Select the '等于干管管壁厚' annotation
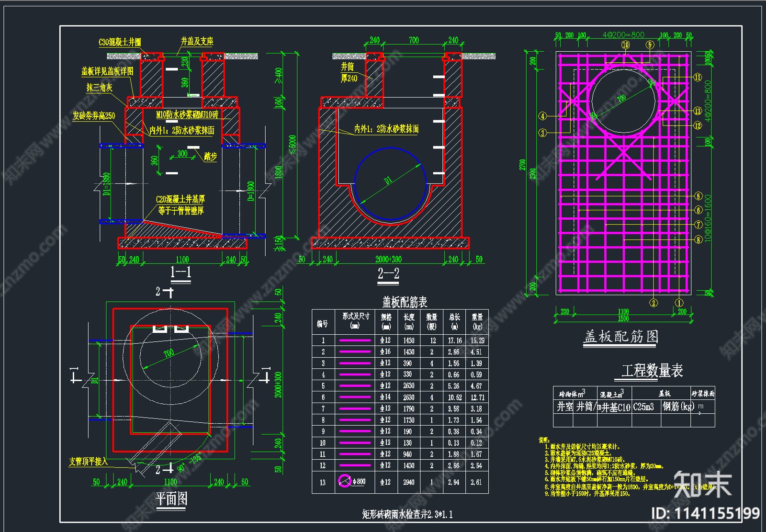 181,211
